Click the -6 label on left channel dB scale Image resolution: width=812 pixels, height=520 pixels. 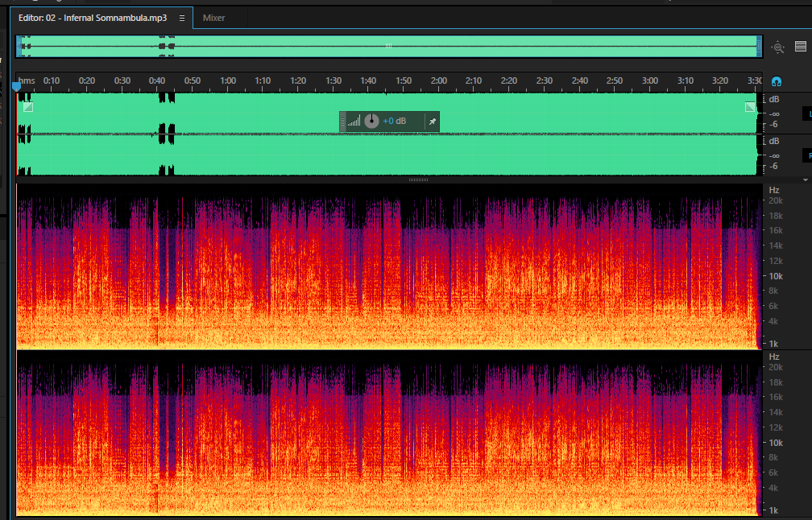773,125
